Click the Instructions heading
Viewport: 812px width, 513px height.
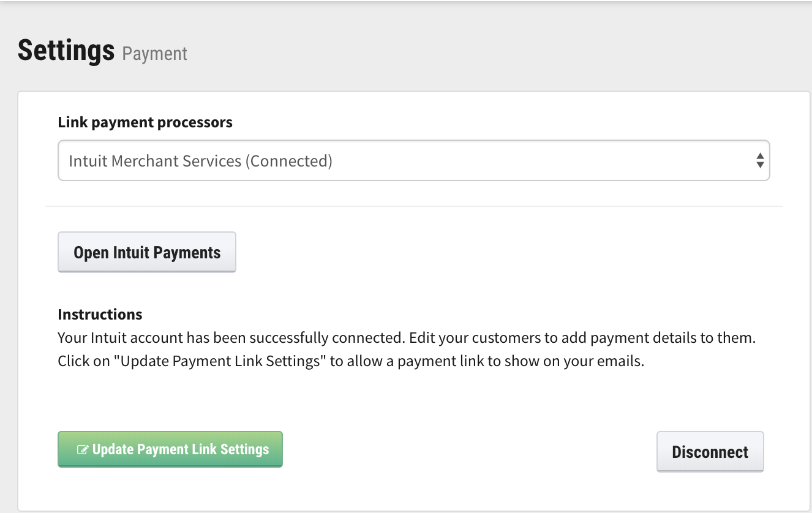point(100,315)
